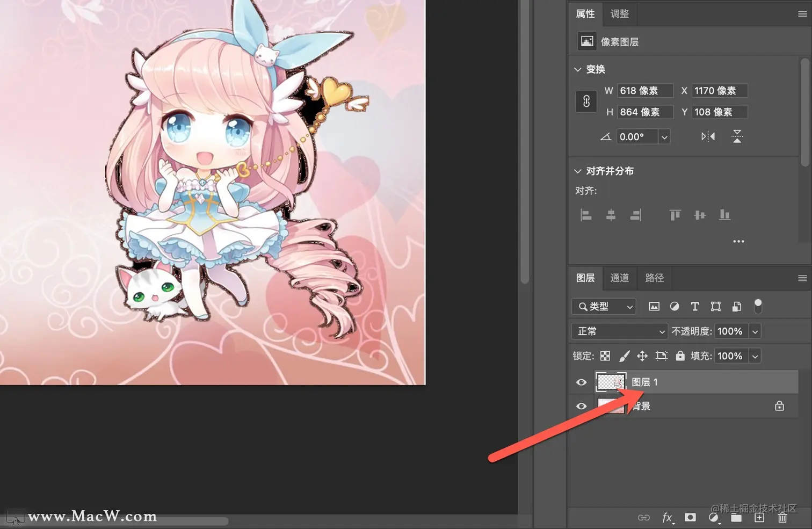Click the 图层 1 layer name

[644, 382]
